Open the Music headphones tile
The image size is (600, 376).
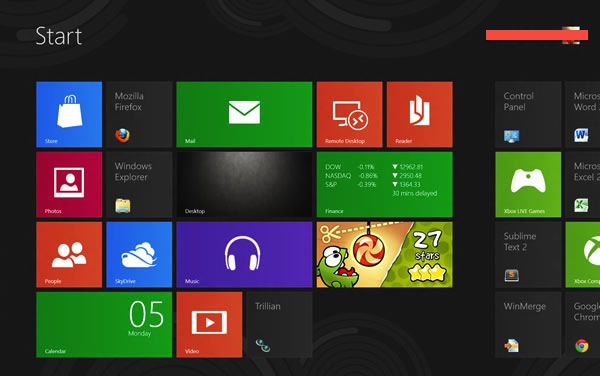pos(244,255)
